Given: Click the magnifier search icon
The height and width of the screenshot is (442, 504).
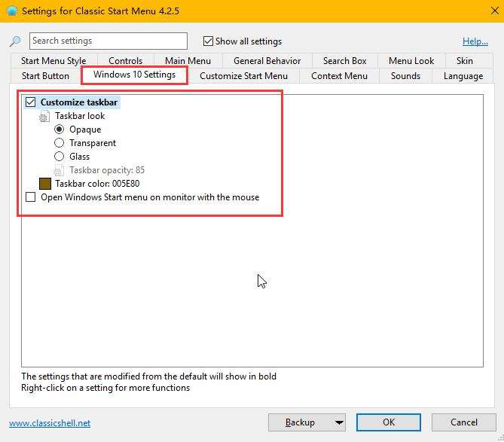Looking at the screenshot, I should [x=15, y=41].
